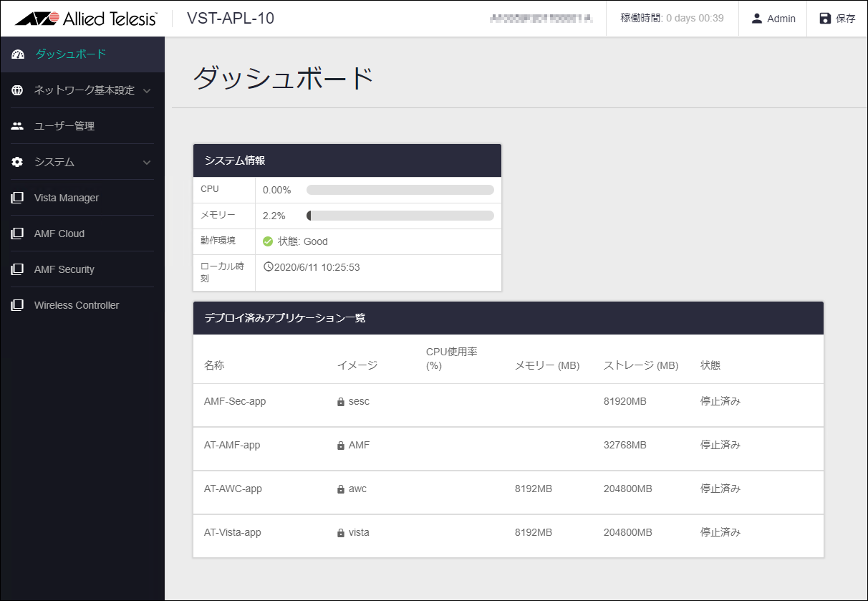
Task: Open the システム sidebar menu
Action: [x=82, y=162]
